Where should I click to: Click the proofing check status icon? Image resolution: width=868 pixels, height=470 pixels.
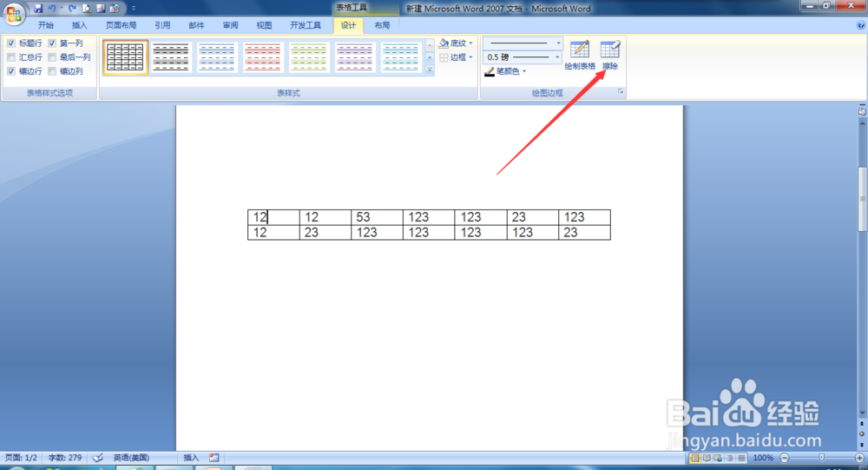[98, 458]
